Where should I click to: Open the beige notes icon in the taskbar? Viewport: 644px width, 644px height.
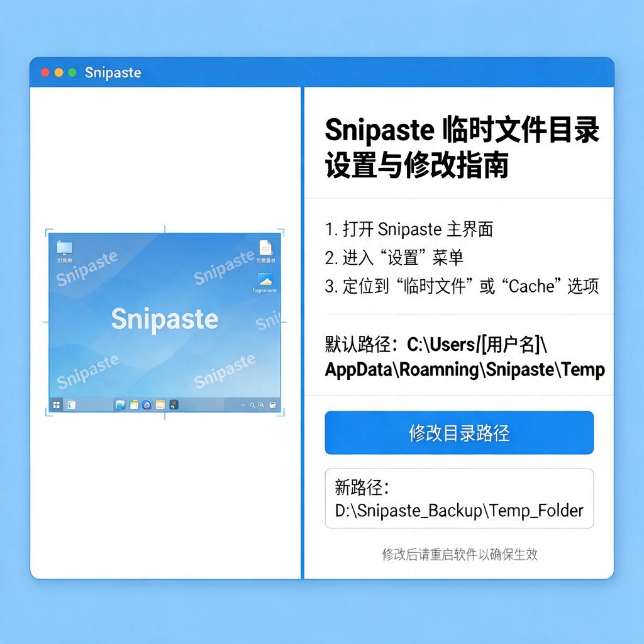click(x=160, y=405)
